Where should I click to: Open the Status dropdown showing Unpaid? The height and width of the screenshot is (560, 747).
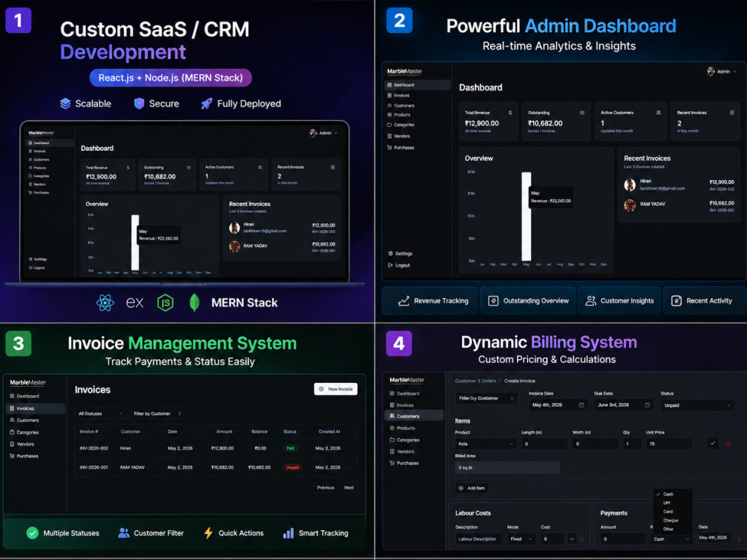pos(697,405)
